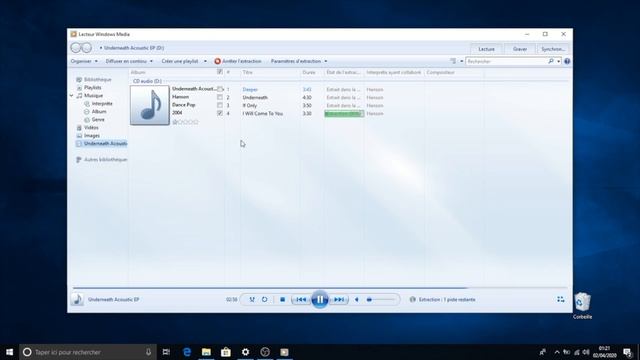This screenshot has width=640, height=360.
Task: Open the view options dropdown arrow
Action: (462, 61)
